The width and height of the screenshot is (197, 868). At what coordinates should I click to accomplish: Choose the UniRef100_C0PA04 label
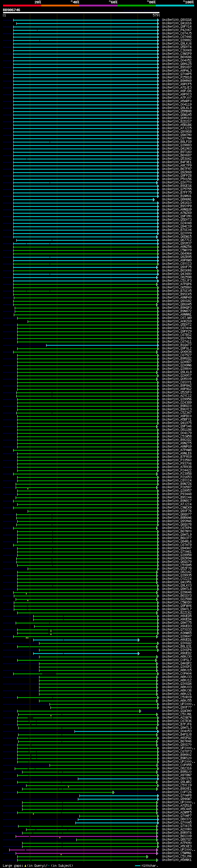click(x=177, y=674)
